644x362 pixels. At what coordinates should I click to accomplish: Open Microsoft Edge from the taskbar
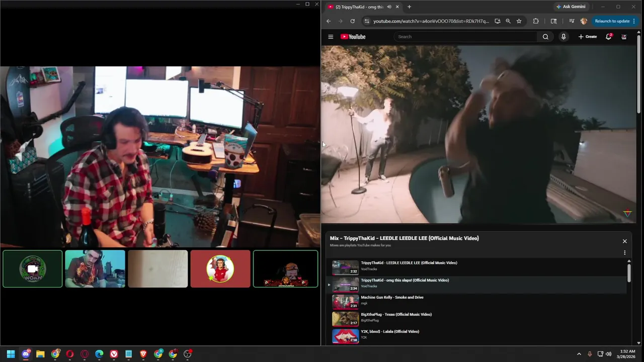click(x=99, y=354)
